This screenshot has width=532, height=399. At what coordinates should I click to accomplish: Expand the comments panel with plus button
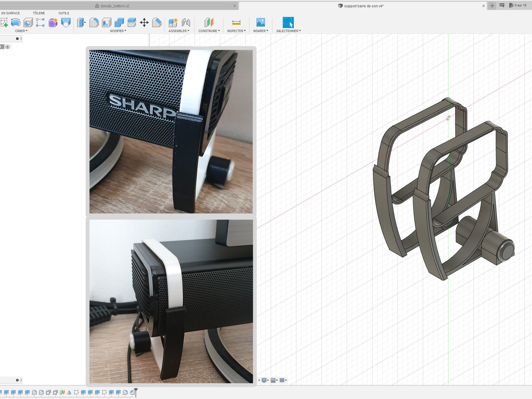[x=17, y=380]
